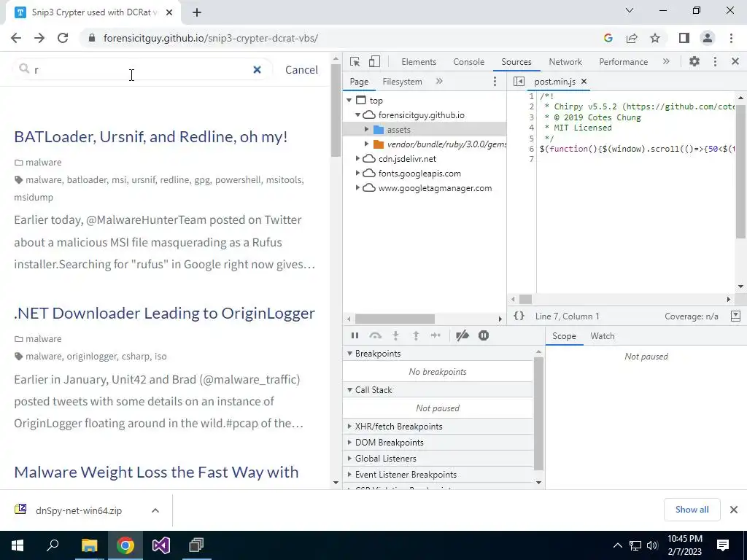This screenshot has height=560, width=747.
Task: Pretty-print the source with braces icon
Action: pyautogui.click(x=519, y=316)
